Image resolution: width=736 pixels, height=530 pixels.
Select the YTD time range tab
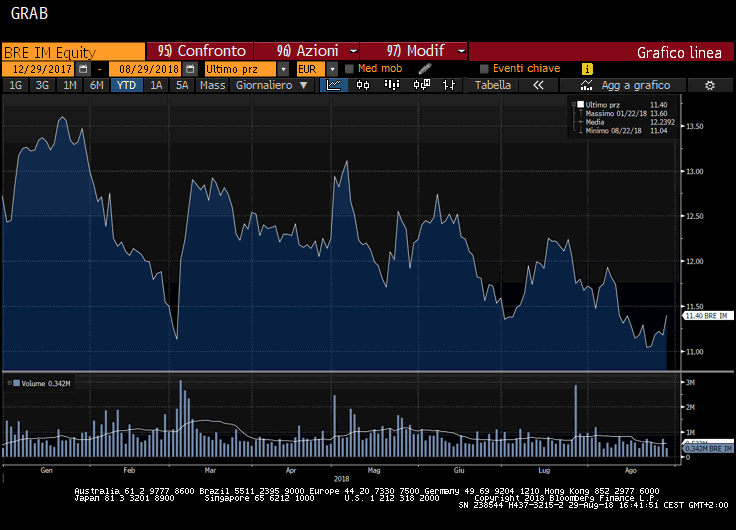126,85
